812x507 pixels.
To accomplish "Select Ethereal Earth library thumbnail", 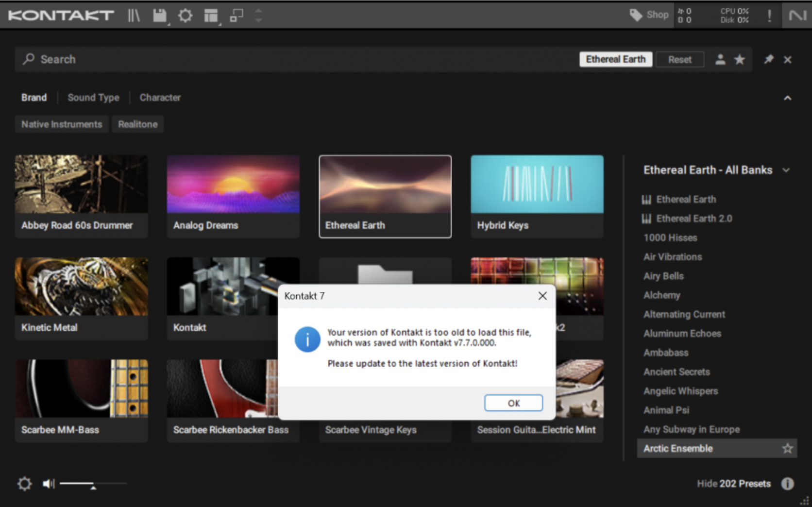I will (385, 196).
